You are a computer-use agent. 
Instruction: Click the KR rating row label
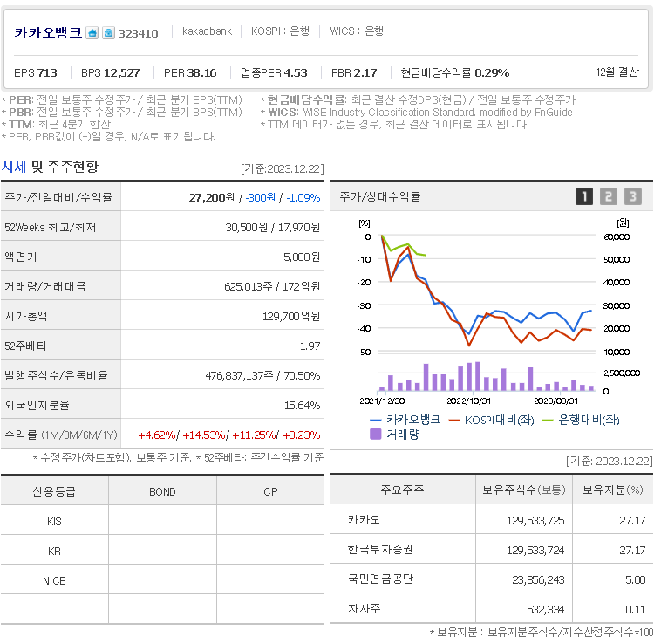pyautogui.click(x=54, y=552)
